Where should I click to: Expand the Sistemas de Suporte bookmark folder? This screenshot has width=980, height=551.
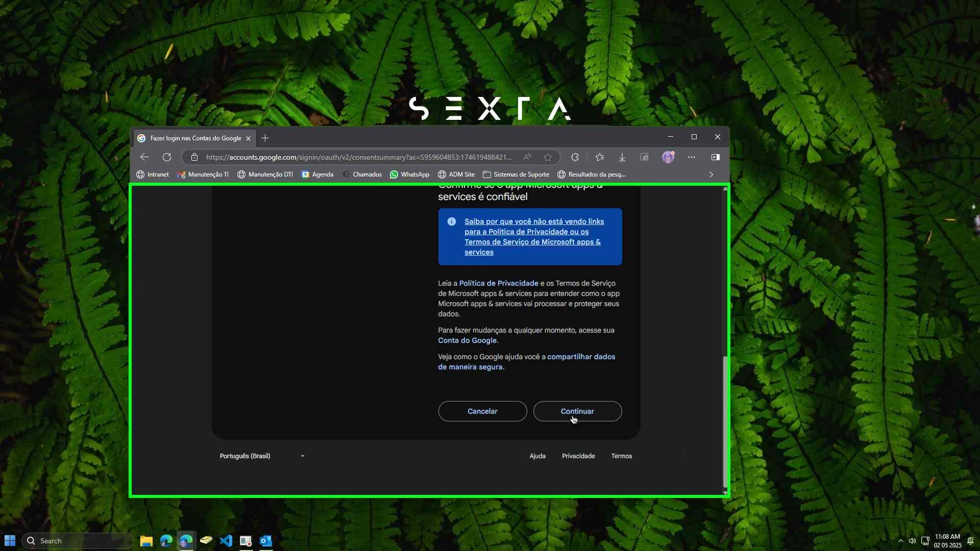point(516,174)
